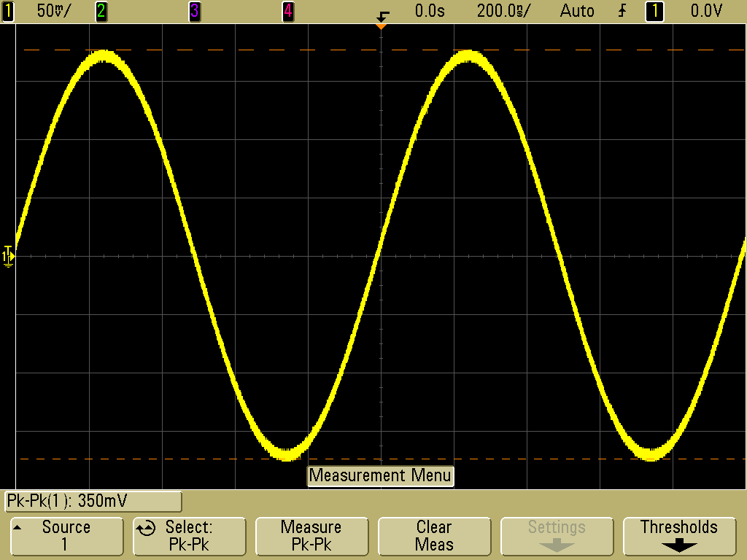Toggle Channel 1 display via its channel badge
The image size is (747, 560).
(7, 11)
